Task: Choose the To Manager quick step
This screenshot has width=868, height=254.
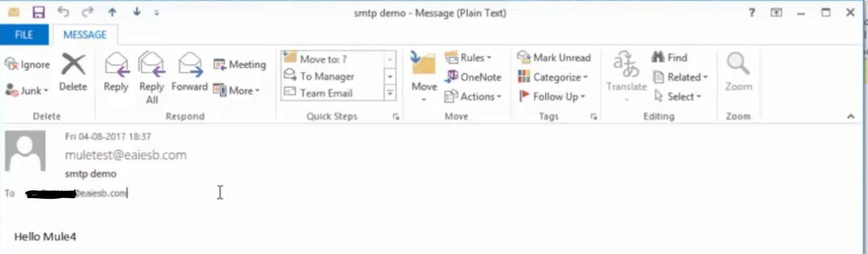Action: coord(327,76)
